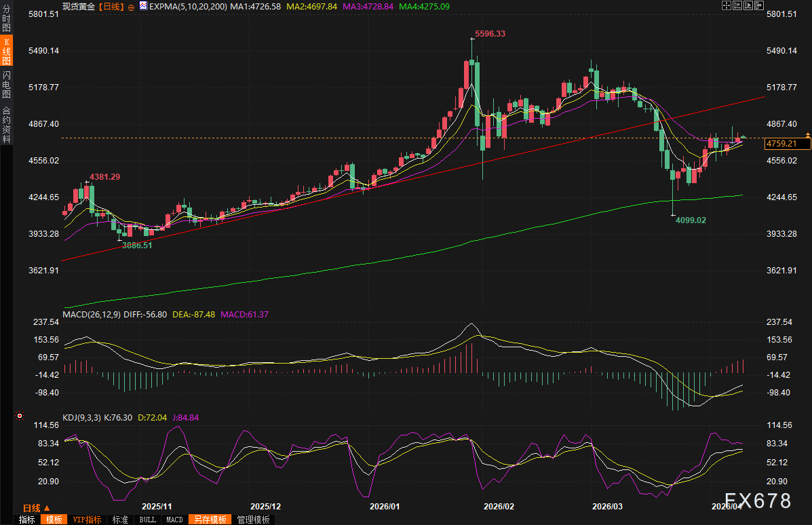Viewport: 812px width, 525px height.
Task: Toggle the 模板 mode at bottom bar
Action: point(54,520)
